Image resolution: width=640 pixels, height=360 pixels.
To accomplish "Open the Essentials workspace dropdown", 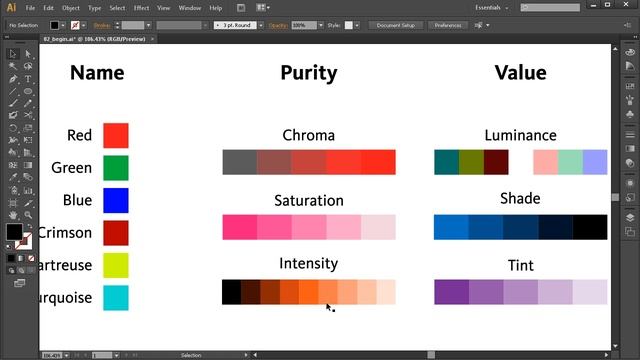I will (492, 7).
